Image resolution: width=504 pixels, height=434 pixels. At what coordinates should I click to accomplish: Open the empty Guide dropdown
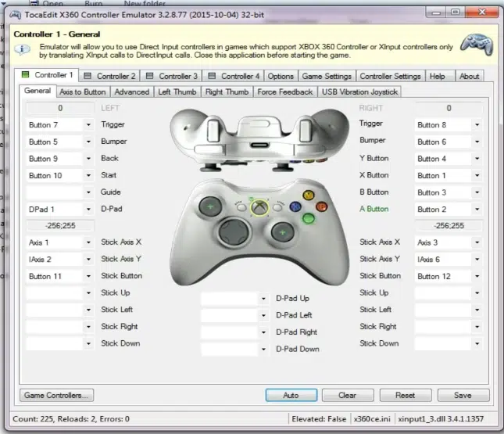tap(89, 192)
